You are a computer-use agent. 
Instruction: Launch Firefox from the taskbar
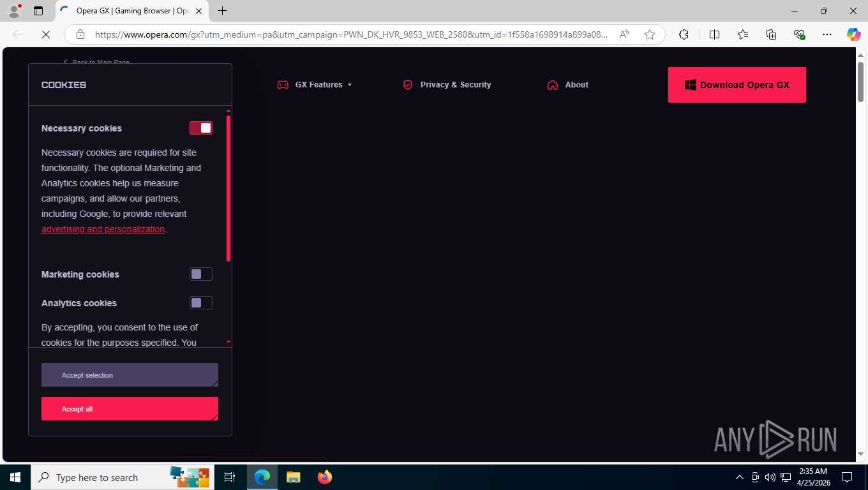coord(324,477)
